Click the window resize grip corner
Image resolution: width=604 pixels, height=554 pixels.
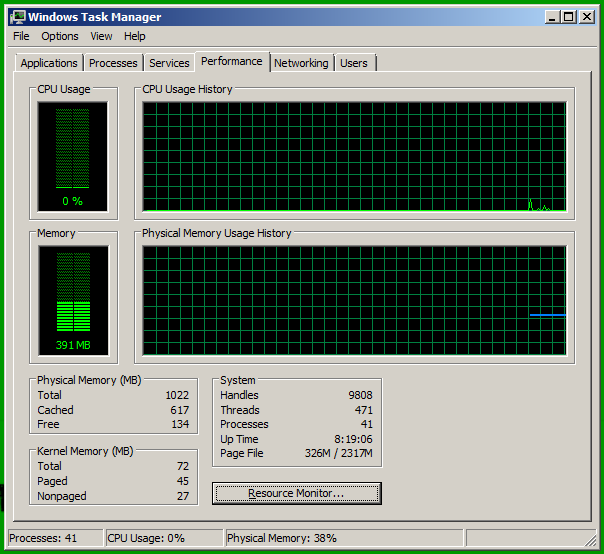click(590, 539)
